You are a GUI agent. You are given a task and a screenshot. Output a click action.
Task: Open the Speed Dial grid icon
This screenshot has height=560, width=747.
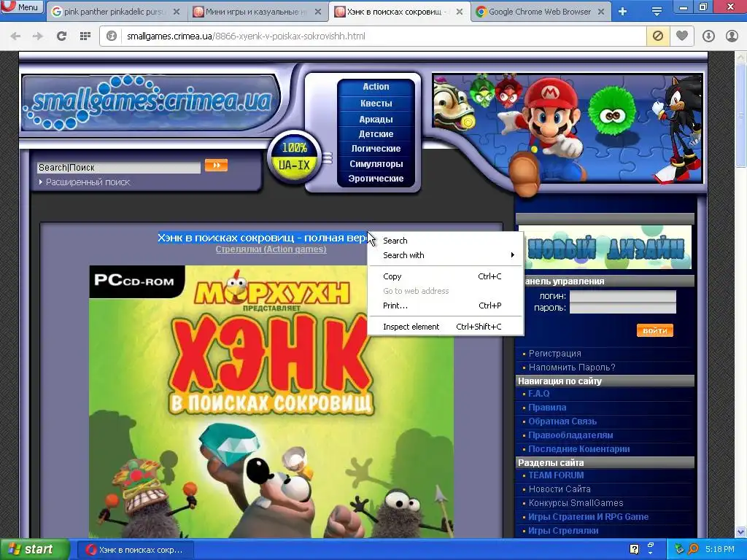click(85, 36)
